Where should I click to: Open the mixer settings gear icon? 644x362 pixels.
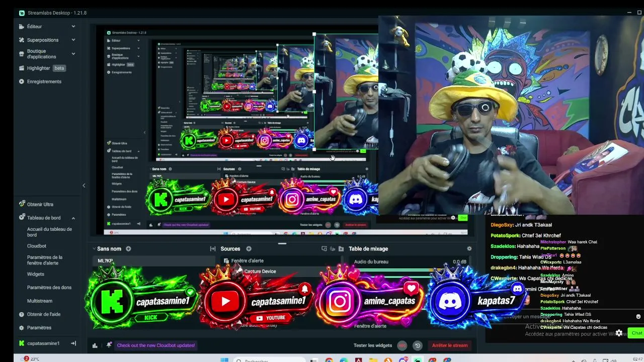(469, 249)
